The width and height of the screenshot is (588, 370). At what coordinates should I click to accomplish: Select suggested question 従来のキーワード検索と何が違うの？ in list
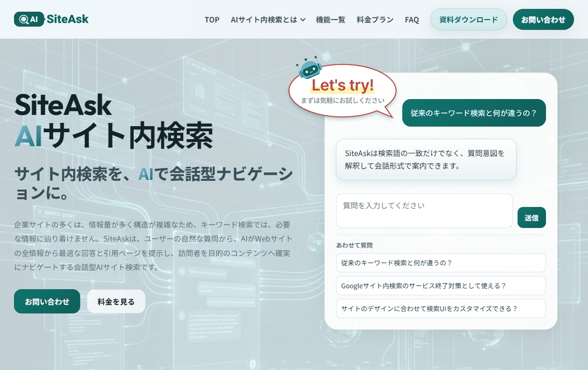click(x=441, y=263)
